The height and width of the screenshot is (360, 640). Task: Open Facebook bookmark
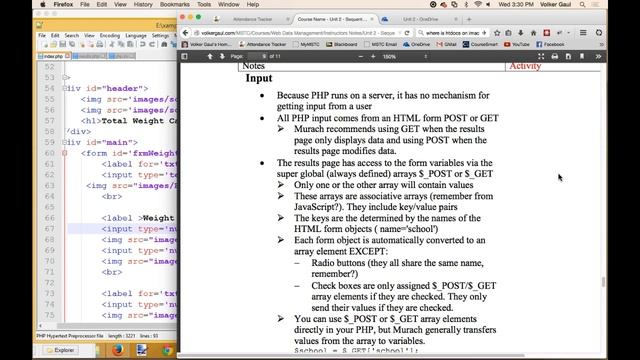550,44
